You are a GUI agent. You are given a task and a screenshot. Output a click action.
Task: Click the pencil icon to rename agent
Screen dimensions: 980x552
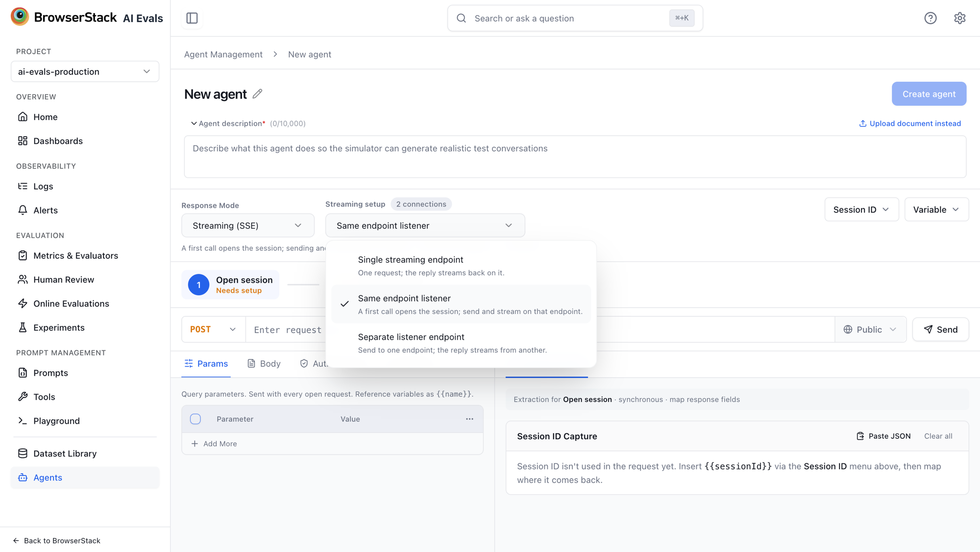[257, 94]
